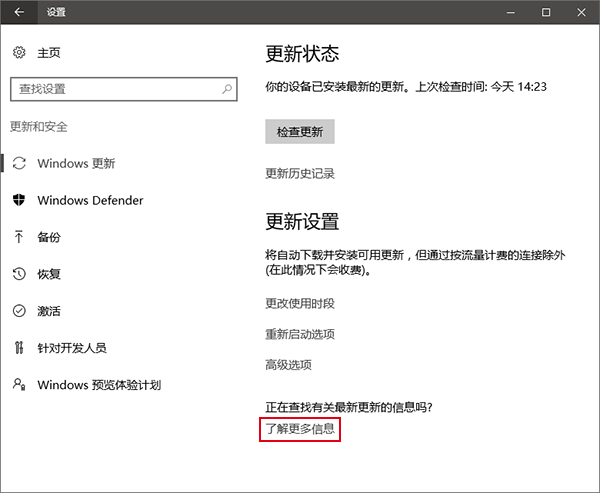Viewport: 600px width, 493px height.
Task: Select Windows 更新 in sidebar
Action: point(76,163)
